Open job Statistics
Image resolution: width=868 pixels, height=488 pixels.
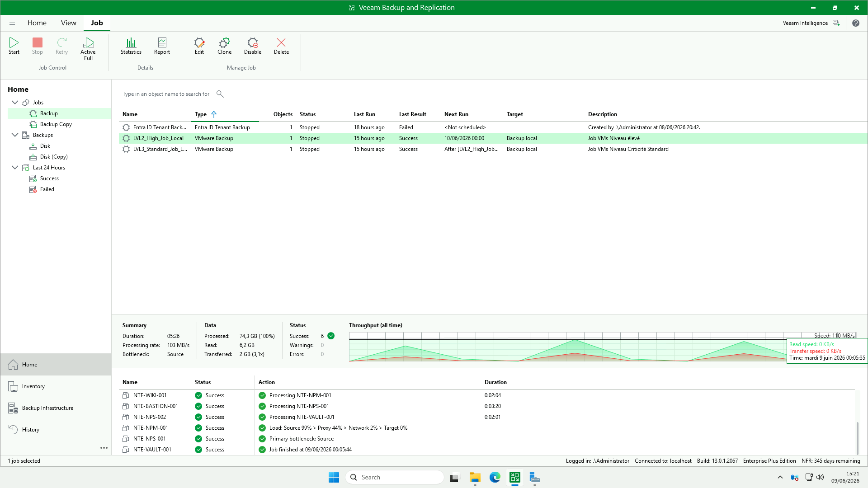(x=131, y=46)
